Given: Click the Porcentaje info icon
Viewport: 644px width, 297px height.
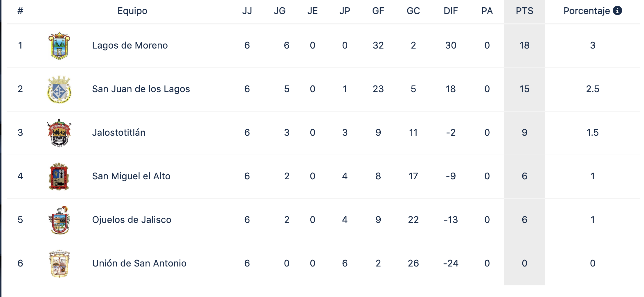Looking at the screenshot, I should [617, 11].
